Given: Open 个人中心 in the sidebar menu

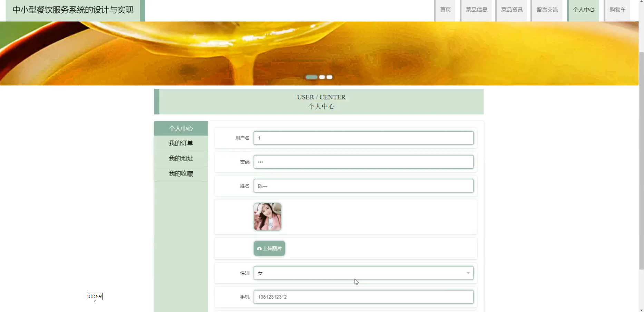Looking at the screenshot, I should 181,129.
